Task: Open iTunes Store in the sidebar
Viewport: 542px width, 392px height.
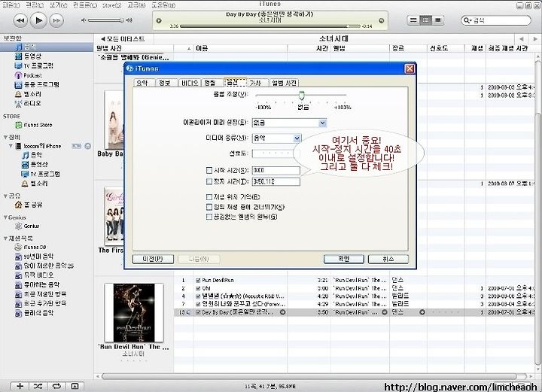Action: [x=34, y=125]
